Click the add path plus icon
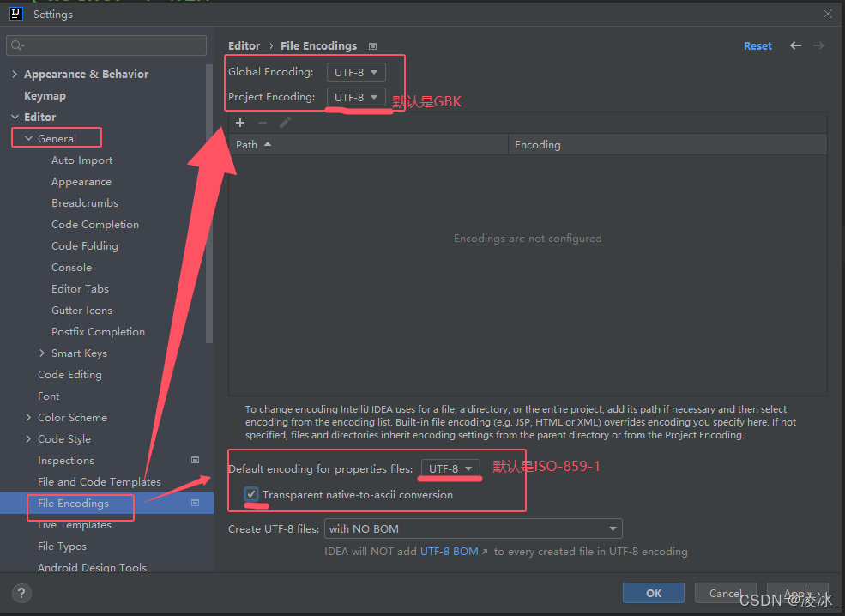The image size is (845, 616). tap(240, 123)
